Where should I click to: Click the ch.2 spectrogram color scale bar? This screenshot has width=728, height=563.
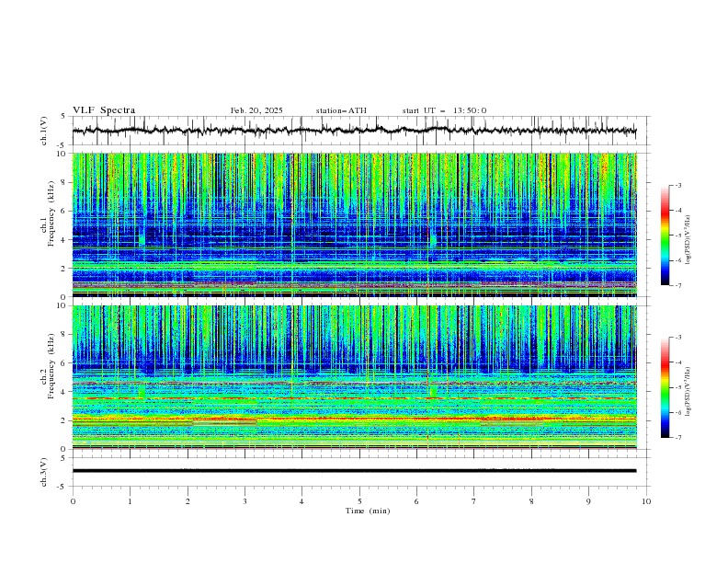pyautogui.click(x=665, y=387)
